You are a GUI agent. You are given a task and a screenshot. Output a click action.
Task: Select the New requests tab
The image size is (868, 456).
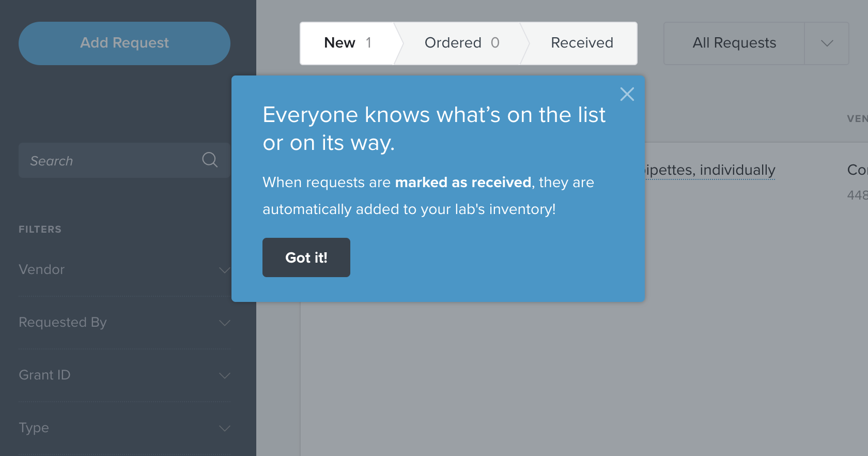coord(347,43)
